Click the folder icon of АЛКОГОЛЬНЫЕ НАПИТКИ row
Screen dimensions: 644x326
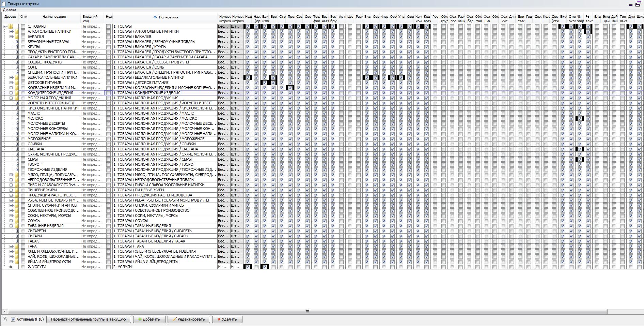(16, 31)
